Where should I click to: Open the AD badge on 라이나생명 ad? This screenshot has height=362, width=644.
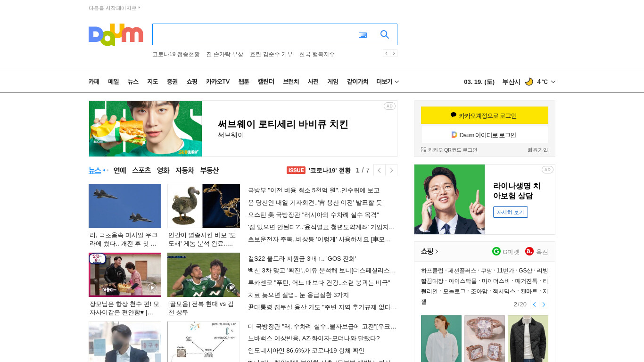point(547,170)
